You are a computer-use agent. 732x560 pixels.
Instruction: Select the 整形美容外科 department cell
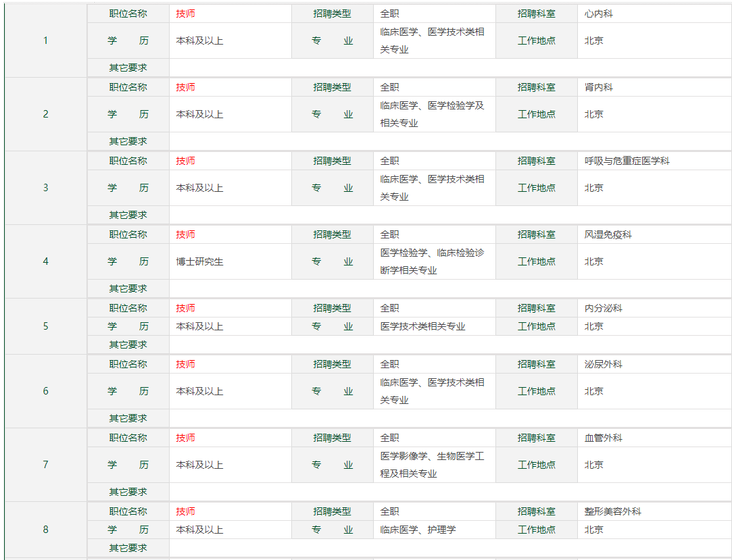pyautogui.click(x=613, y=511)
